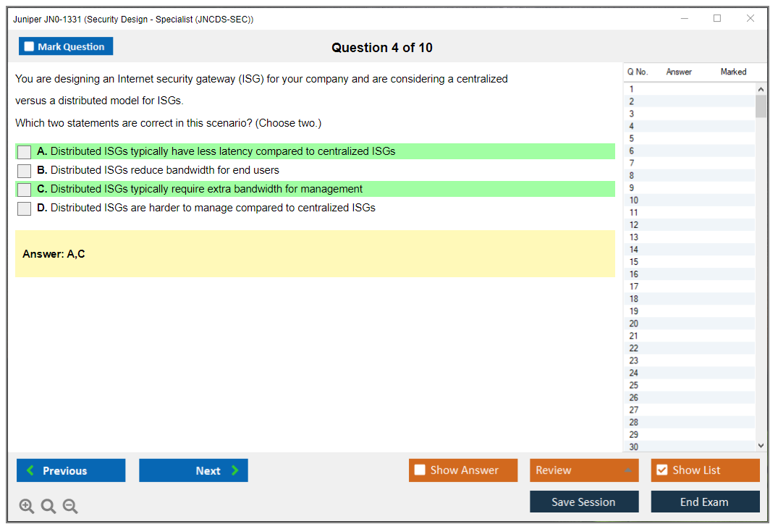Select option C about management bandwidth
The width and height of the screenshot is (778, 532).
point(24,190)
